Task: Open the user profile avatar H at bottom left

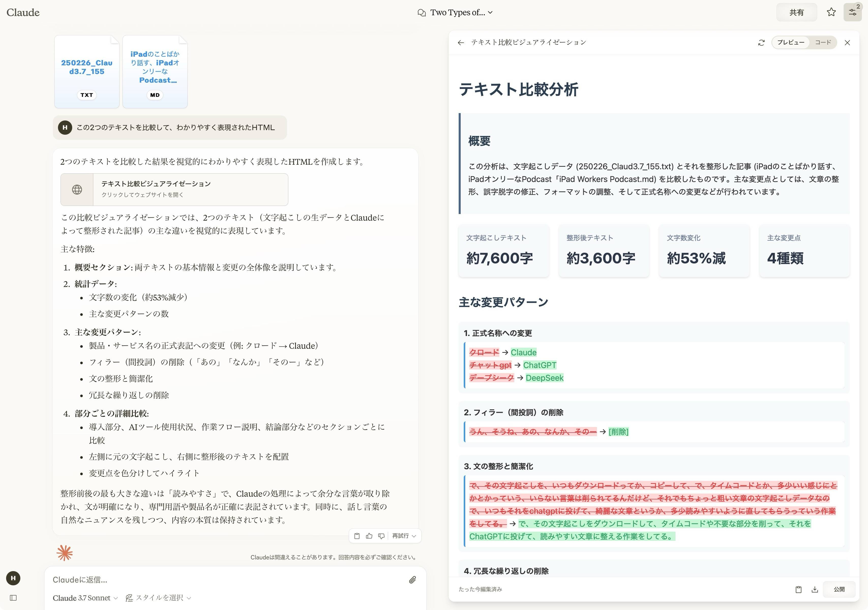Action: pyautogui.click(x=13, y=578)
